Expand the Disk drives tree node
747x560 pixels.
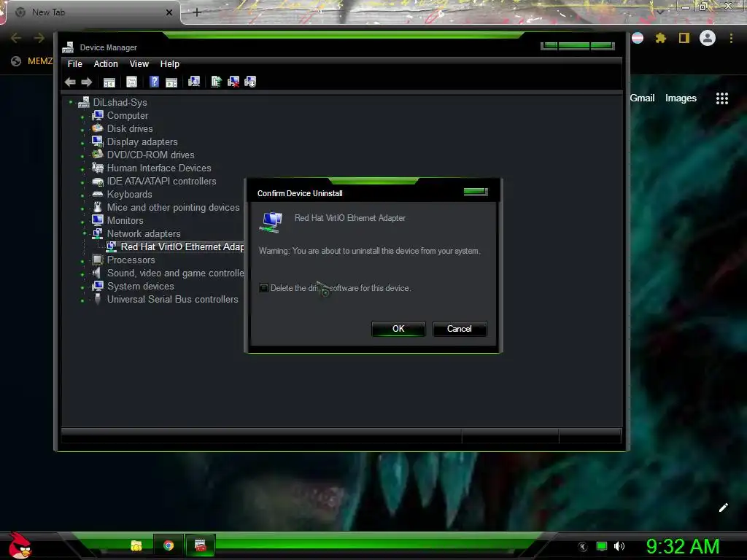coord(82,130)
